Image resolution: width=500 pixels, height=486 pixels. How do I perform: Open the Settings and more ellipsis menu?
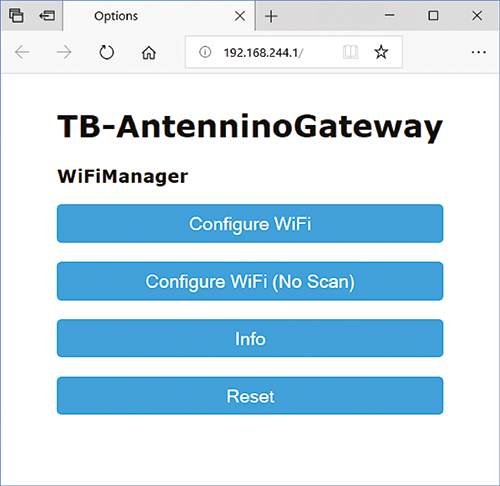(x=478, y=52)
